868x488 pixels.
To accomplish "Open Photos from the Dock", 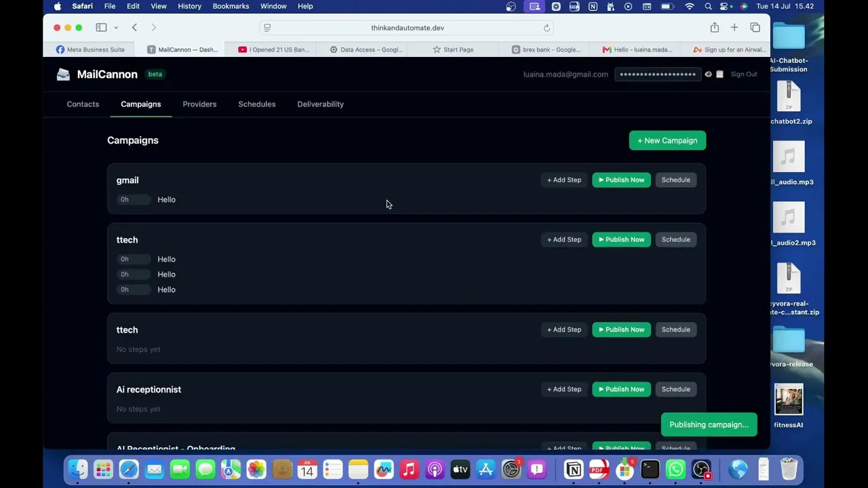I will [x=256, y=469].
